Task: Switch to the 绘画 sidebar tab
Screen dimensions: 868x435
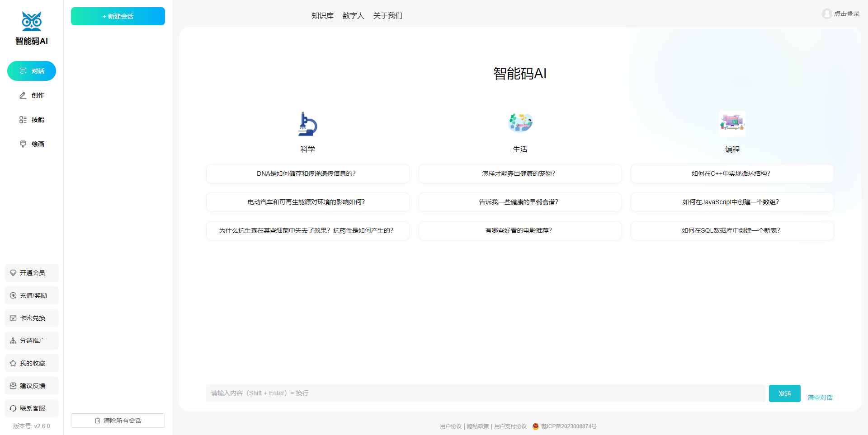Action: 32,144
